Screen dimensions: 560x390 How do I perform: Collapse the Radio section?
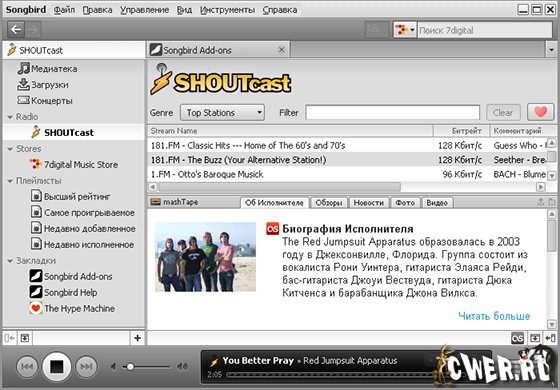pos(10,117)
